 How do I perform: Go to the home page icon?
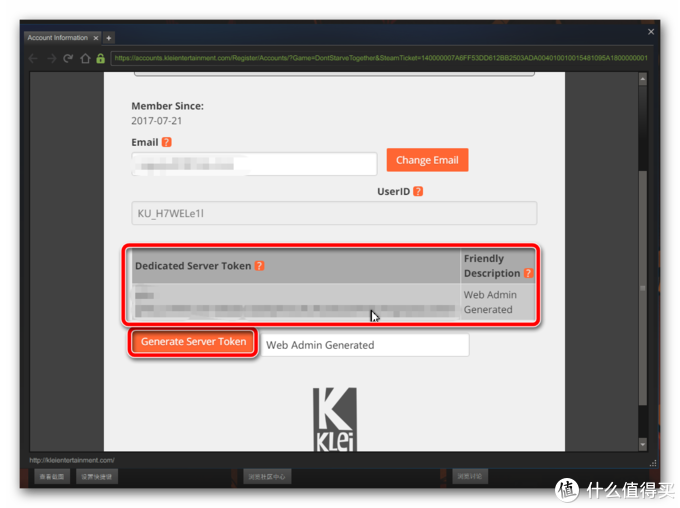tap(85, 58)
